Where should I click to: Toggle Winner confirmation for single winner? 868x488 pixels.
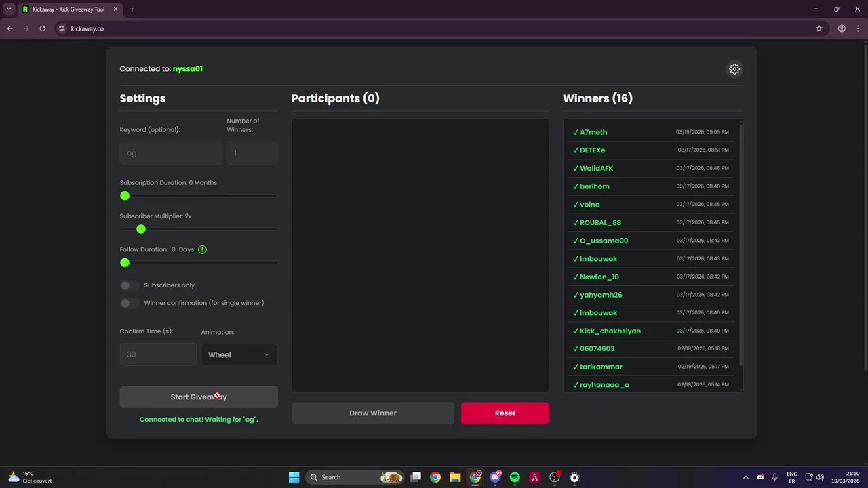pyautogui.click(x=130, y=303)
